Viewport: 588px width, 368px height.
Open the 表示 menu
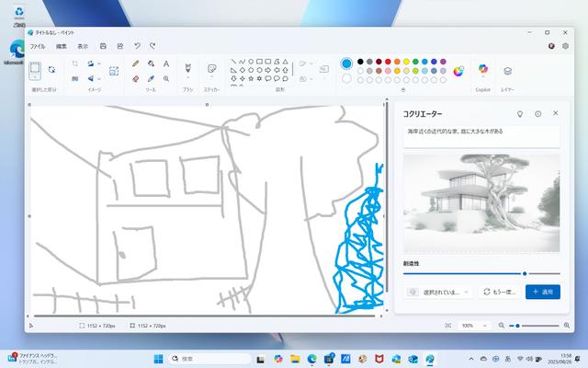point(83,45)
